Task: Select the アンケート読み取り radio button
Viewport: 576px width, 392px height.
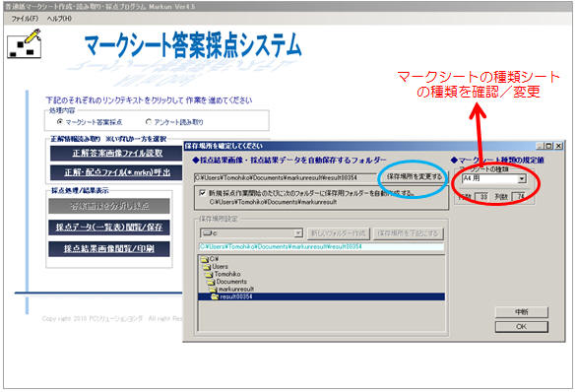Action: [149, 121]
